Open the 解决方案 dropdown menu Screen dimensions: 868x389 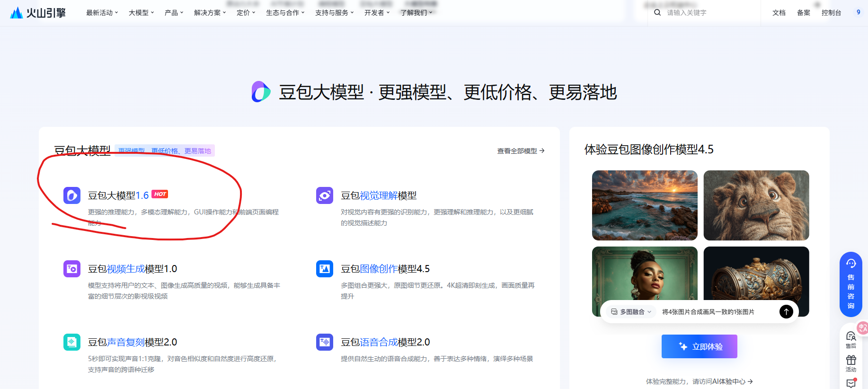click(210, 13)
